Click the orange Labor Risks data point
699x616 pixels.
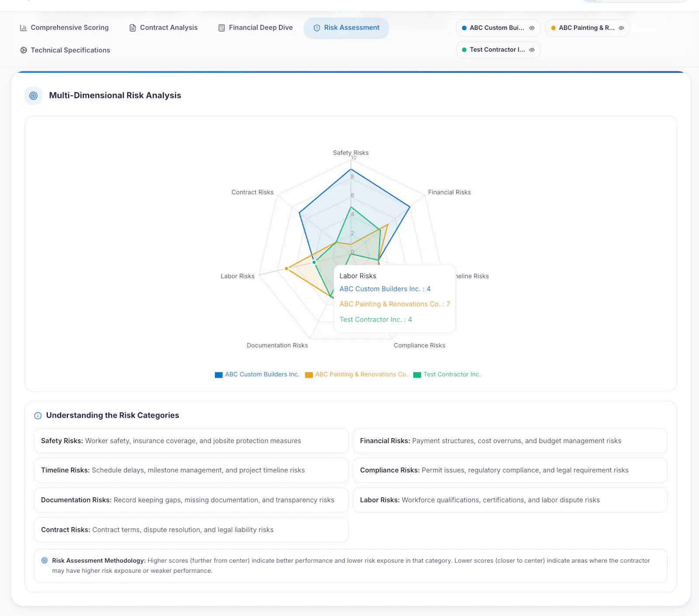pos(287,269)
